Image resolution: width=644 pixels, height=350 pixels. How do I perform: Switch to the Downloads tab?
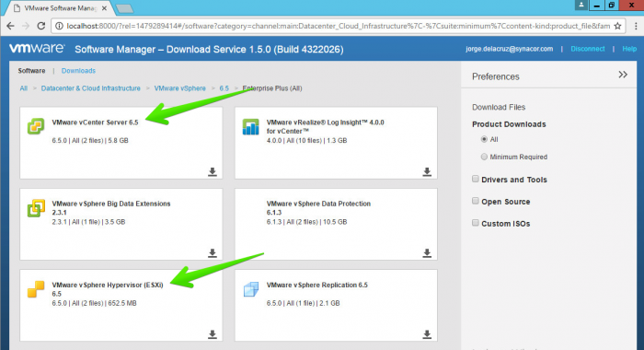click(x=78, y=71)
